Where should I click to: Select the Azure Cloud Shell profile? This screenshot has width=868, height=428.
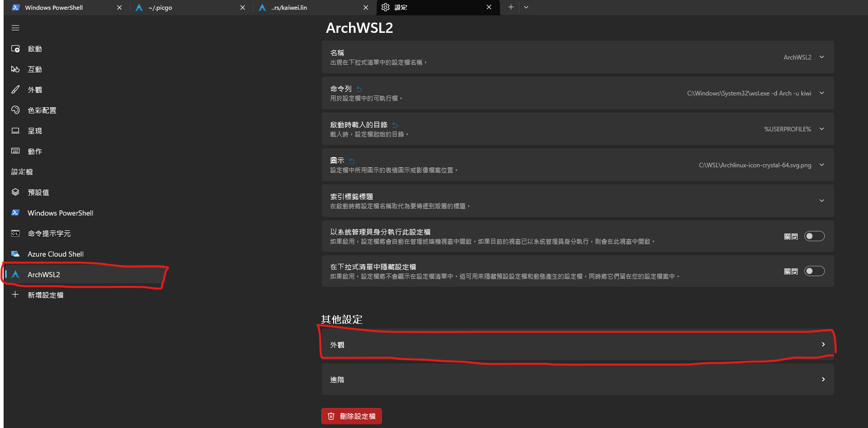pyautogui.click(x=85, y=254)
